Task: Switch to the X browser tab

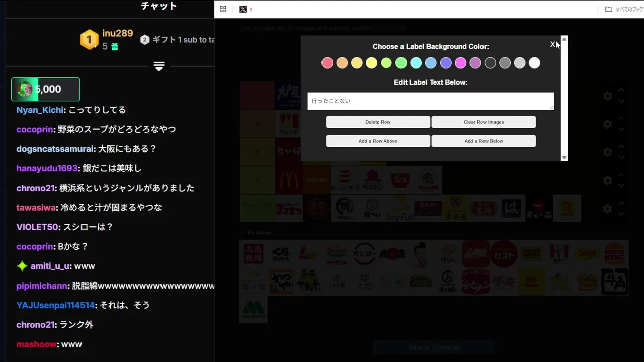Action: [x=246, y=9]
